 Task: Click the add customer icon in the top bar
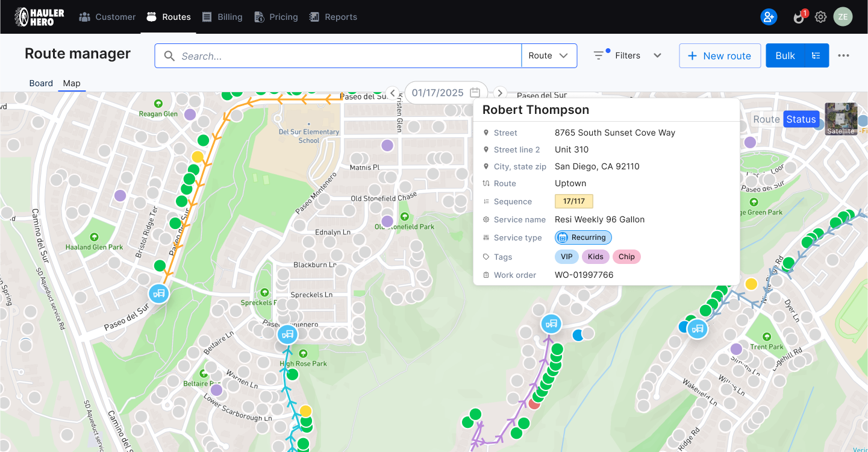point(769,16)
